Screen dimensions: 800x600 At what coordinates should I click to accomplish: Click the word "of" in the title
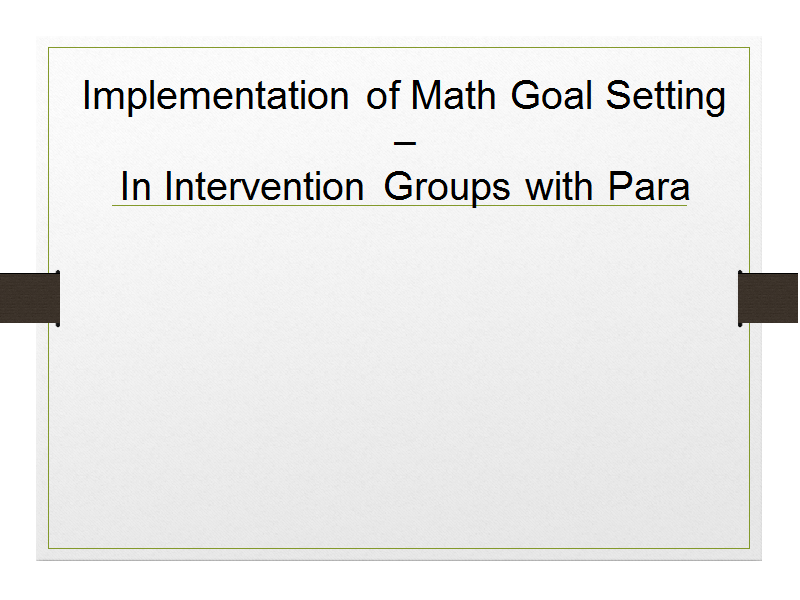pos(383,95)
